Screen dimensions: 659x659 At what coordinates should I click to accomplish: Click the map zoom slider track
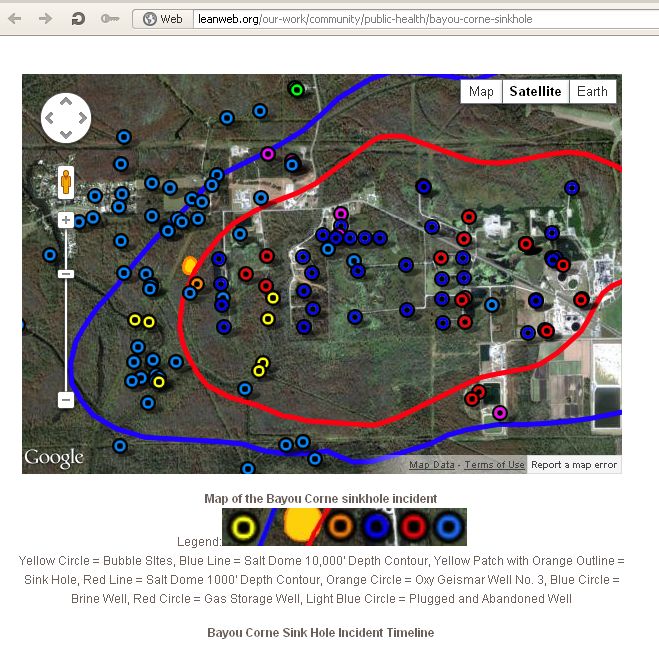pyautogui.click(x=66, y=330)
